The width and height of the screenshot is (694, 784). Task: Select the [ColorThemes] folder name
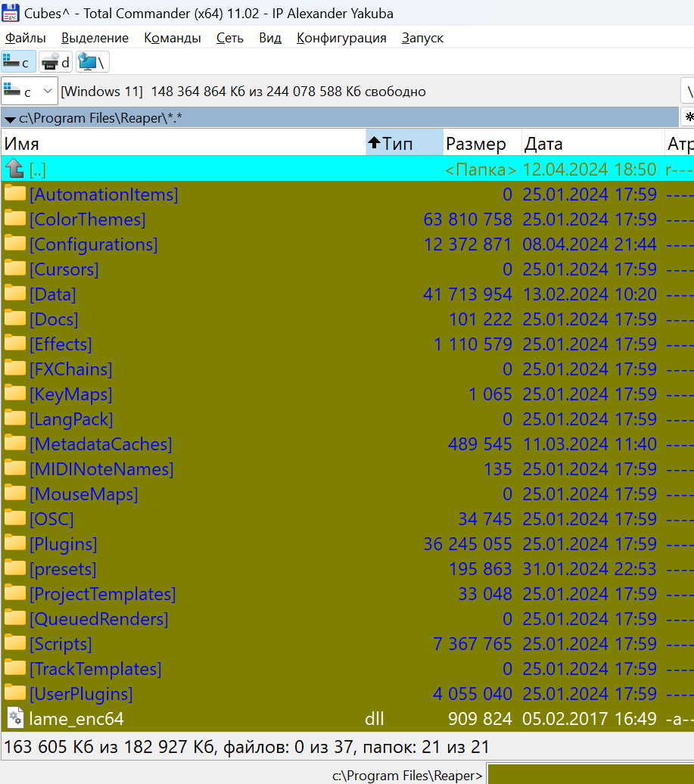point(88,219)
